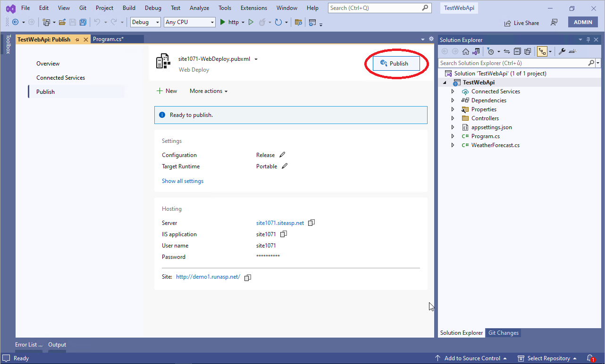
Task: Click the Undo toolbar arrow
Action: click(x=97, y=22)
